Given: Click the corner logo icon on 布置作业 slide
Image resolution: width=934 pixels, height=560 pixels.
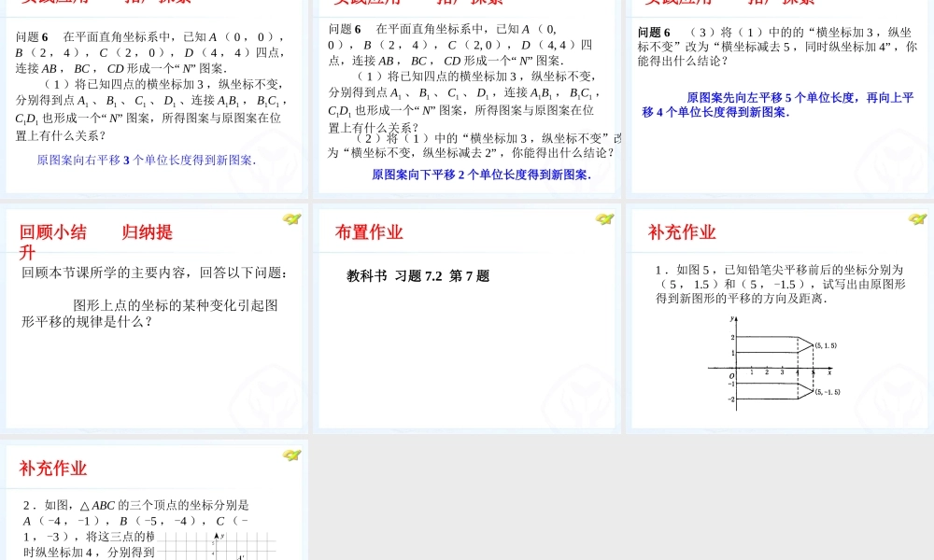Looking at the screenshot, I should [604, 219].
